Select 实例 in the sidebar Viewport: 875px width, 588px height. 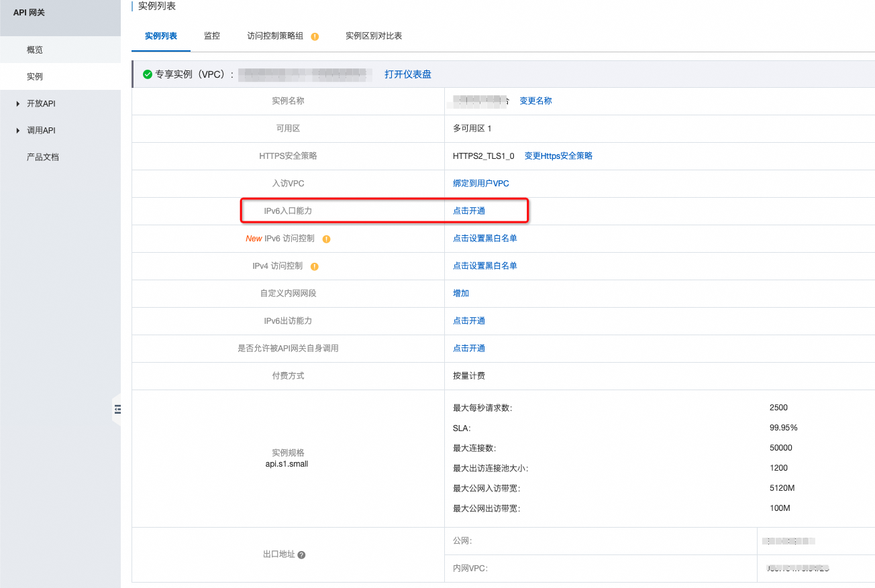point(35,76)
